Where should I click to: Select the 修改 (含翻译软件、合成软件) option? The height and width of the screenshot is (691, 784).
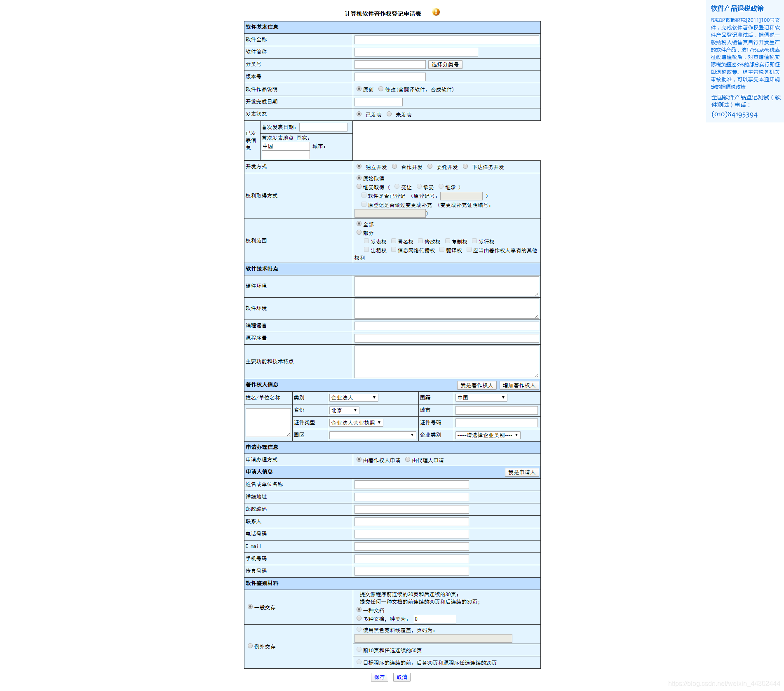pos(381,89)
